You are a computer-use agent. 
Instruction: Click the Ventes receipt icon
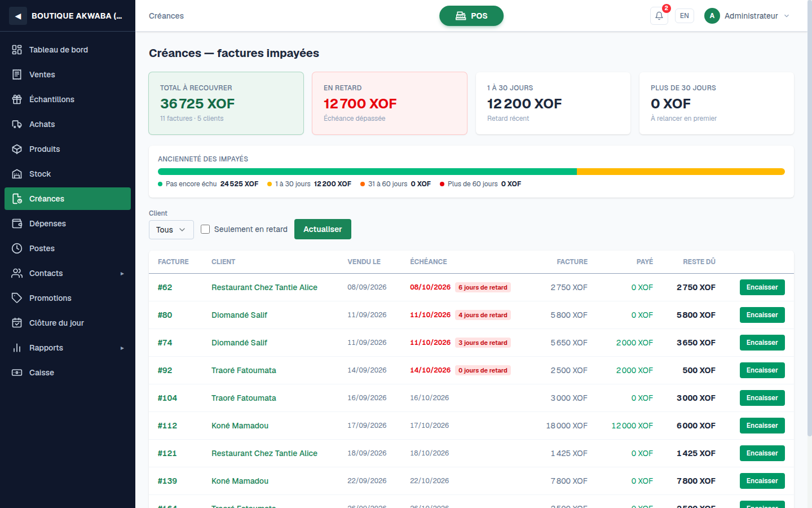click(x=17, y=75)
